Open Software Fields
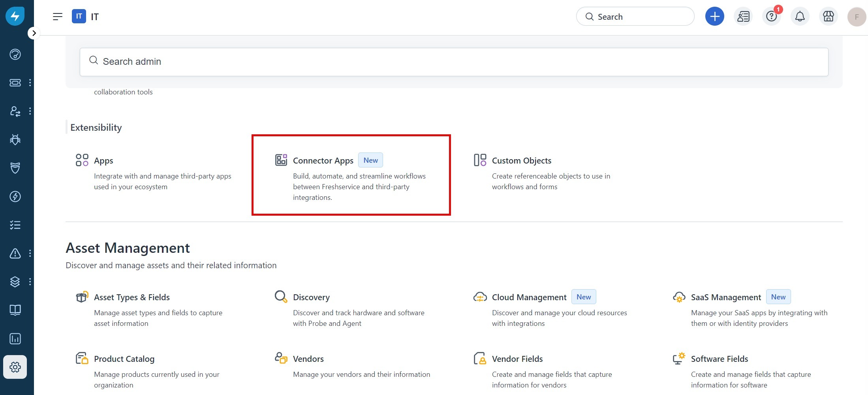 click(720, 359)
